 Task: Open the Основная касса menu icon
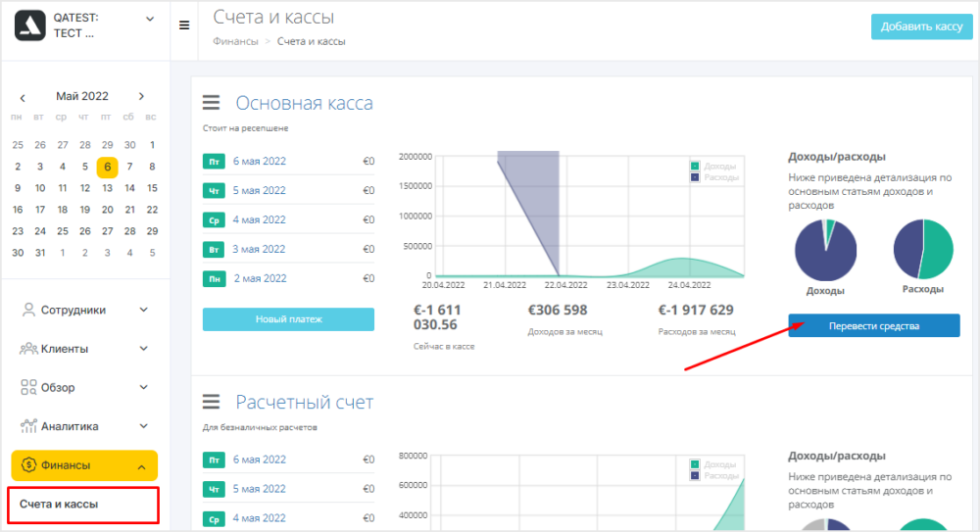[x=212, y=103]
